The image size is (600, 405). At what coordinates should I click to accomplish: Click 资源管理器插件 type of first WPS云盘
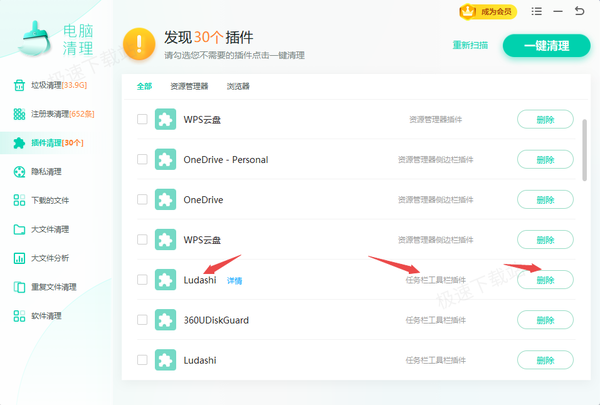pyautogui.click(x=435, y=119)
